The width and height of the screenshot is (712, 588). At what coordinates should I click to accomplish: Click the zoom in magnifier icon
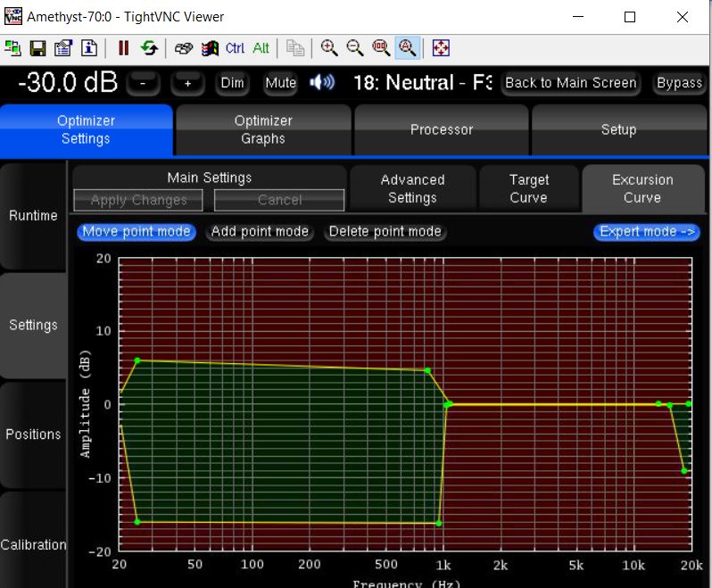(329, 48)
